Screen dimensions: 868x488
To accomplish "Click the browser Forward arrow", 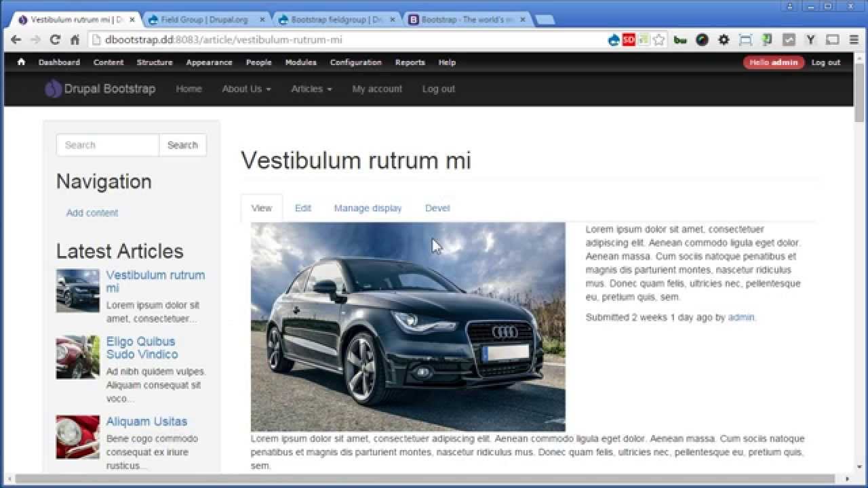I will 35,40.
